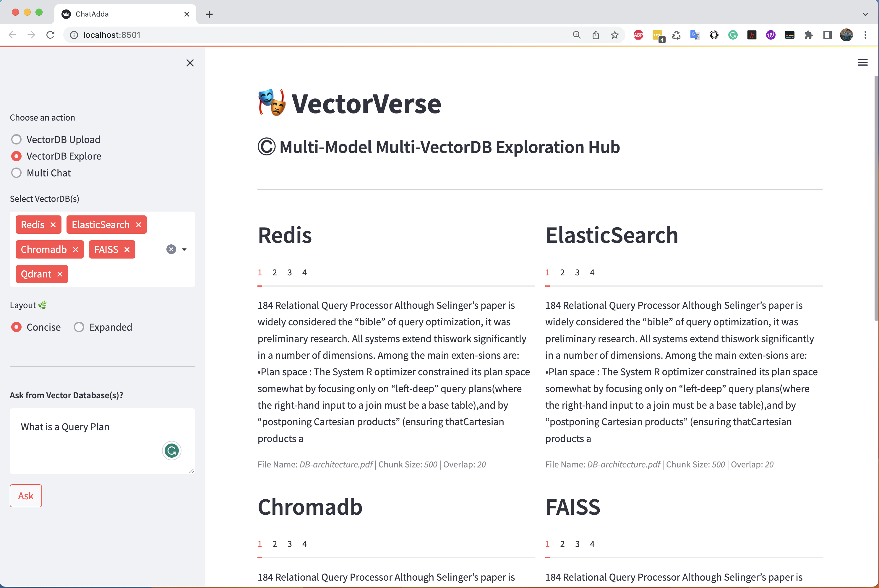
Task: Select the VectorDB Explore action
Action: point(56,156)
